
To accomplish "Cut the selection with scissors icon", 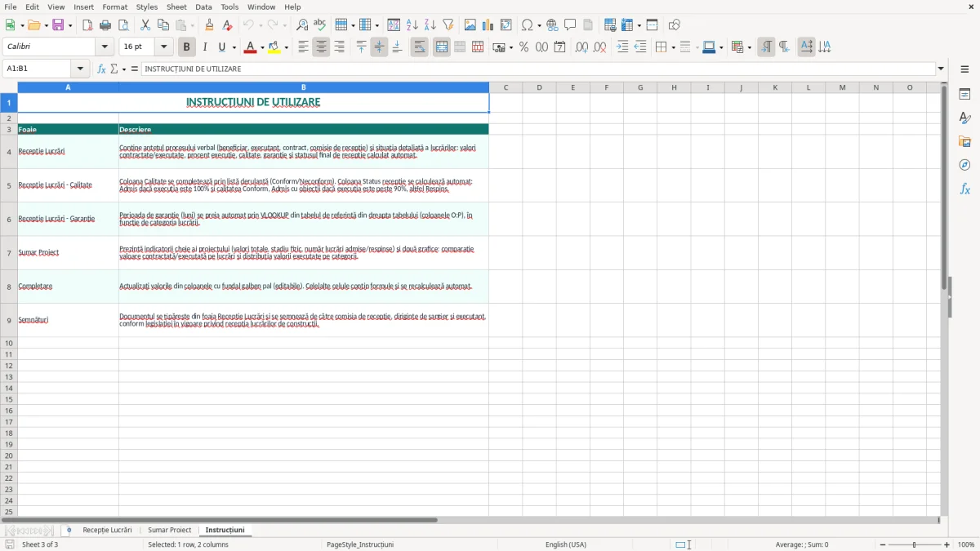I will 145,25.
